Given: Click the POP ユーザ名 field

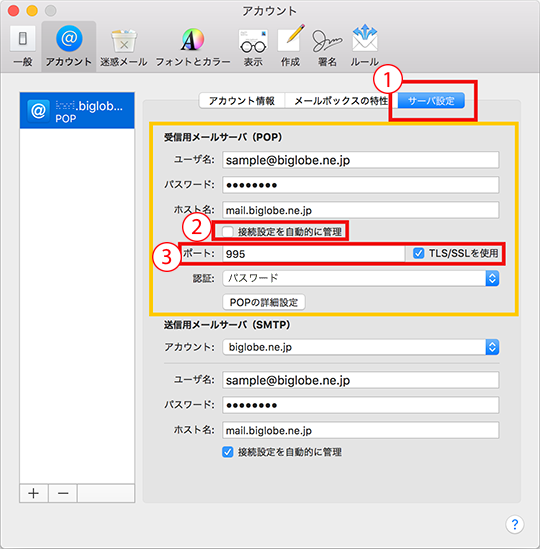Looking at the screenshot, I should coord(361,160).
